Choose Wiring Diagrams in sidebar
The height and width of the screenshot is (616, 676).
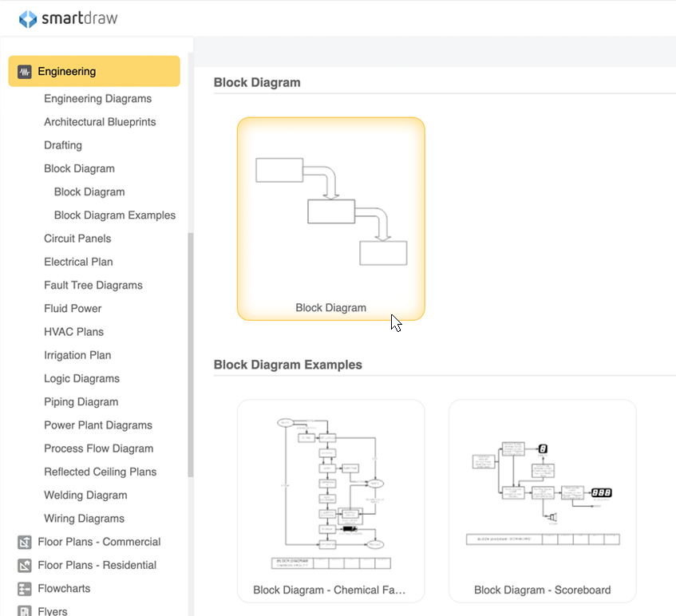[84, 518]
